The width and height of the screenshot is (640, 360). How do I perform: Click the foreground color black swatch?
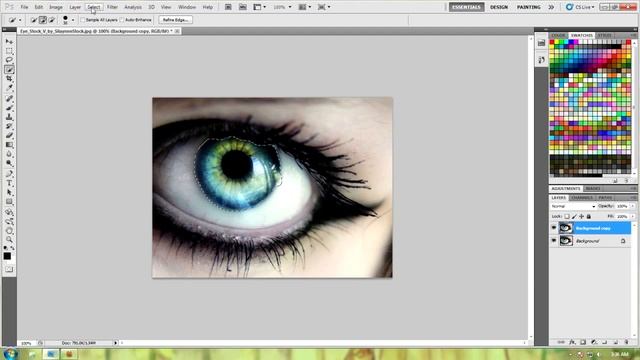[x=7, y=256]
